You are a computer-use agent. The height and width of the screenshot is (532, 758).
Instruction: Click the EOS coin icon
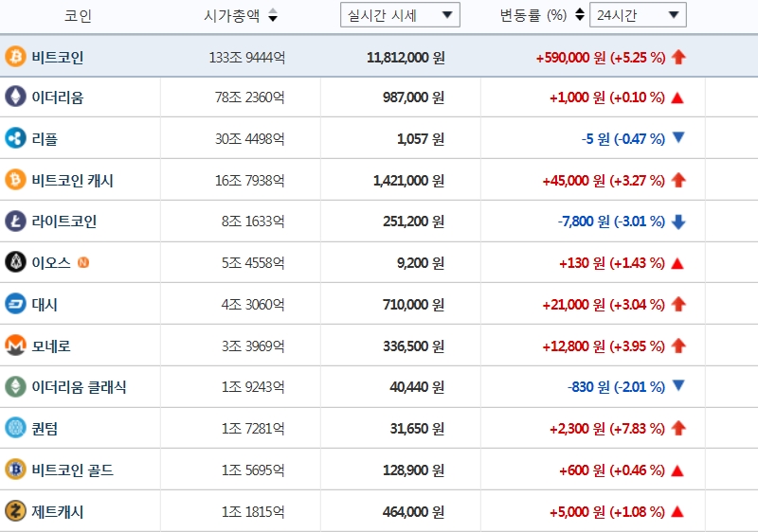15,262
